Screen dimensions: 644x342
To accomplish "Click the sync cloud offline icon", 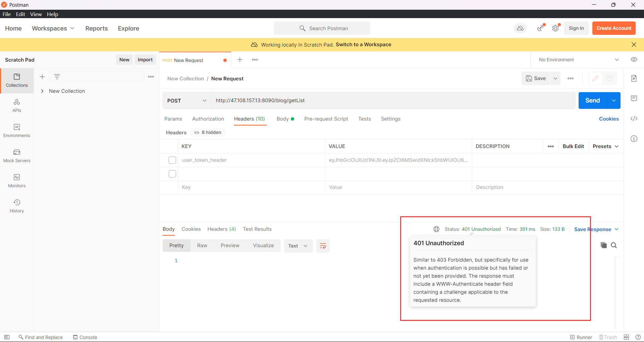I will (520, 28).
